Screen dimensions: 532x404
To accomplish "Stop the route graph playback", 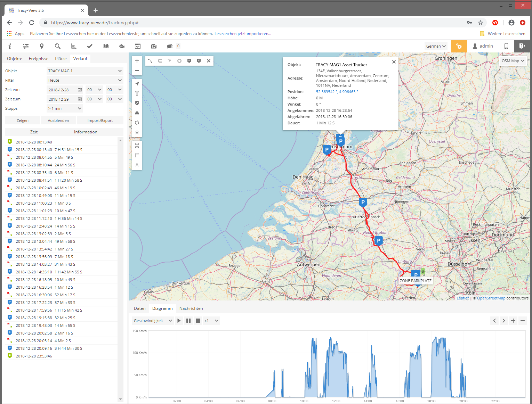I will (198, 321).
